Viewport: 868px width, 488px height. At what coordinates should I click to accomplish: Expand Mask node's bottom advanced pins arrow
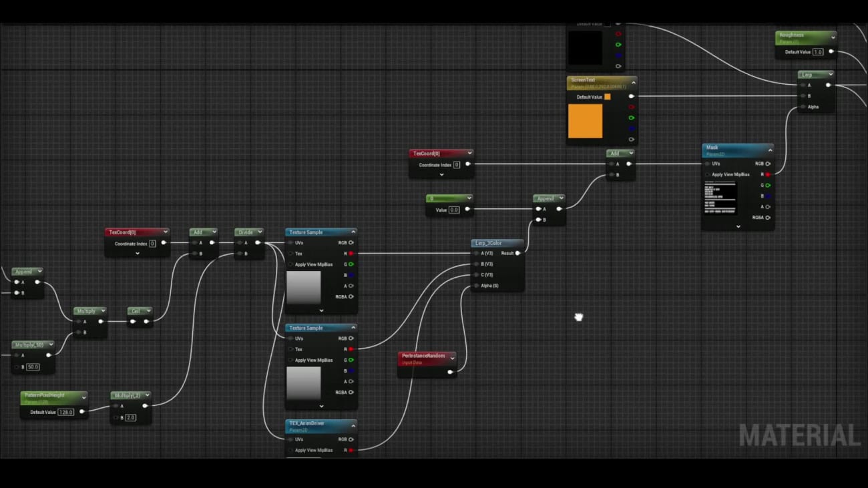738,226
